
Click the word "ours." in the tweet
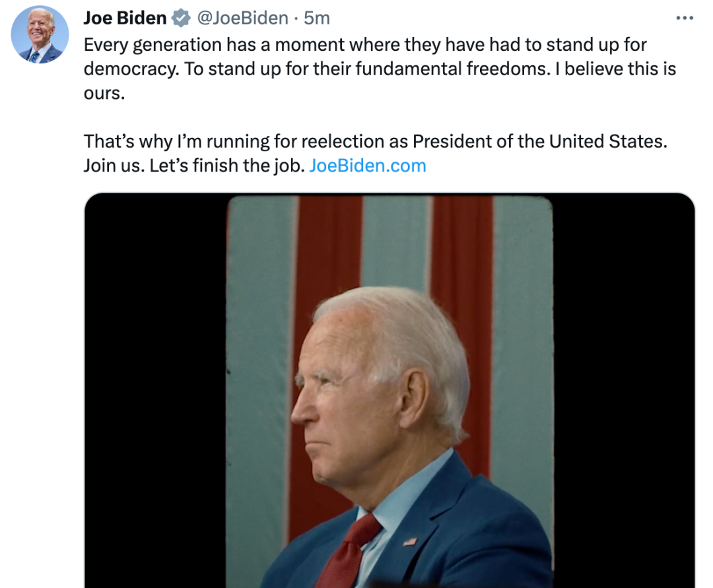click(x=104, y=92)
